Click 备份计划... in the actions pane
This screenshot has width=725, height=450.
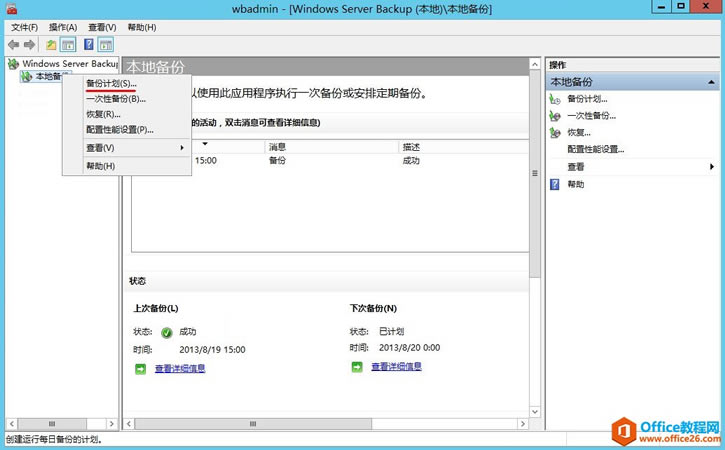(x=587, y=99)
